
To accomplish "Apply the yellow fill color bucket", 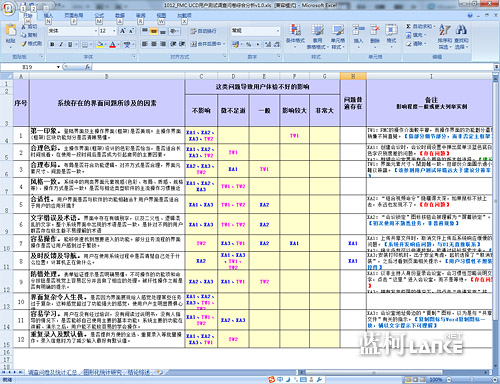I will (99, 44).
